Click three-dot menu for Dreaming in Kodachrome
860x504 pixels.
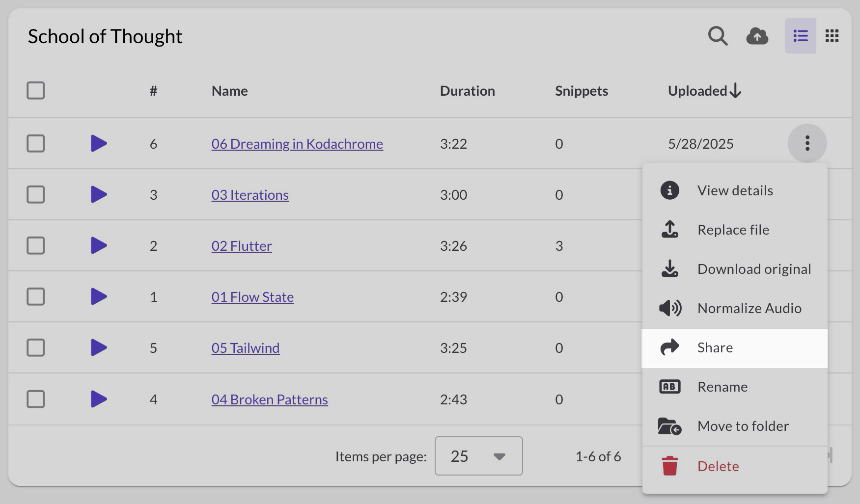coord(807,143)
